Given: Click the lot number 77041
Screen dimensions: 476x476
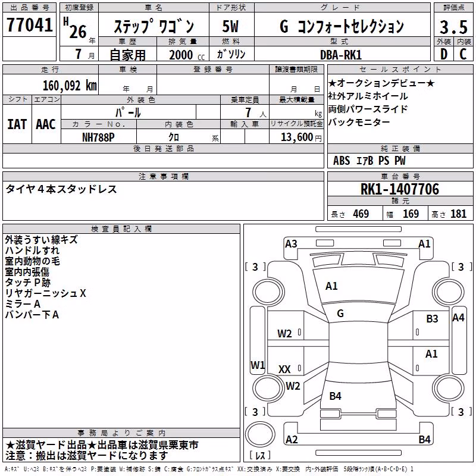Looking at the screenshot, I should click(x=29, y=24).
